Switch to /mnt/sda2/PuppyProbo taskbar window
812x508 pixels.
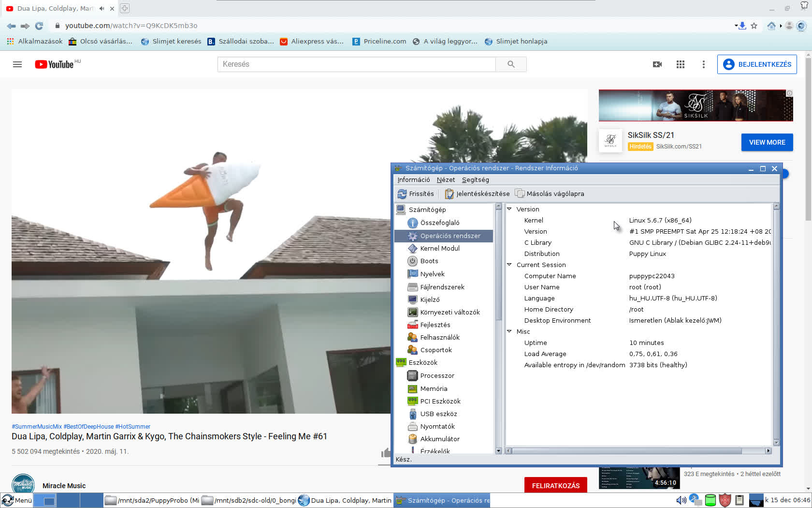[152, 500]
